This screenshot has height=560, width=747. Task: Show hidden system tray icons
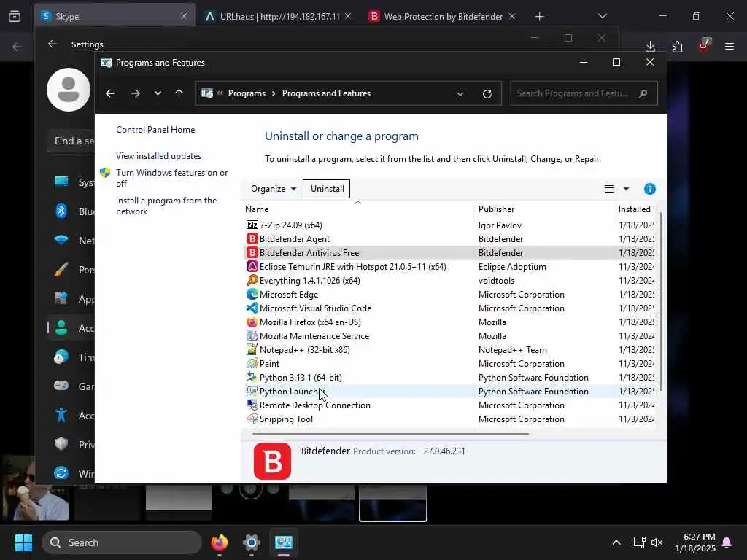pos(616,542)
